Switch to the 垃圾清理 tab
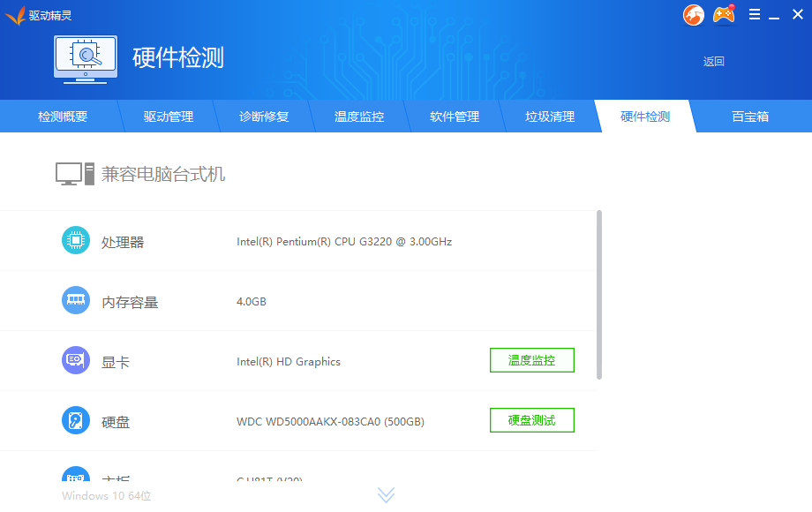The image size is (812, 512). click(550, 116)
